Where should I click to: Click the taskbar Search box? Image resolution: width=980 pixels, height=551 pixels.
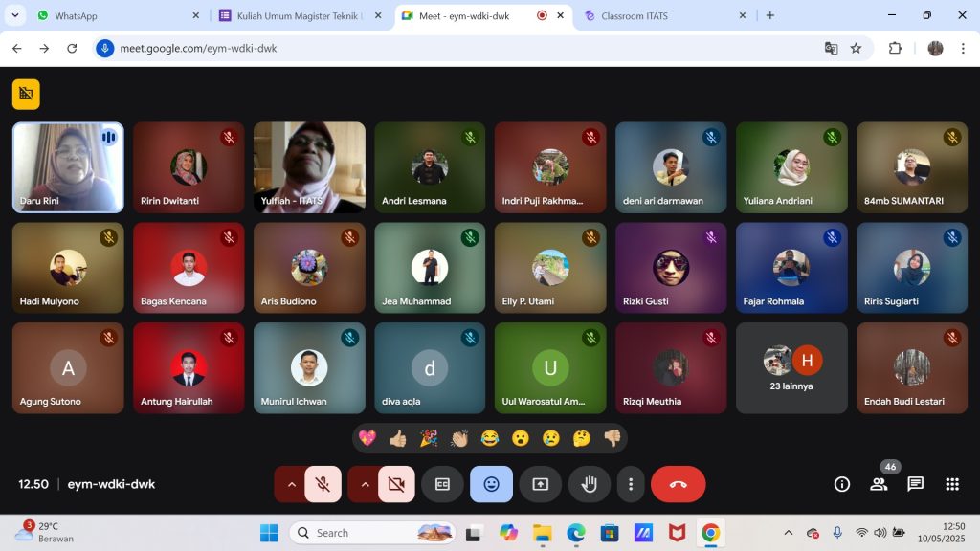click(372, 533)
